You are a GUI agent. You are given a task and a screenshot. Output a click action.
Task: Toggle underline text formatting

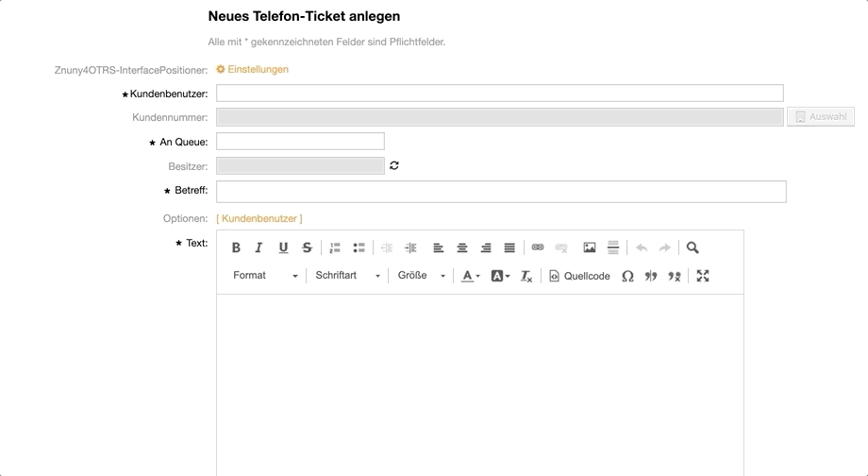(283, 247)
